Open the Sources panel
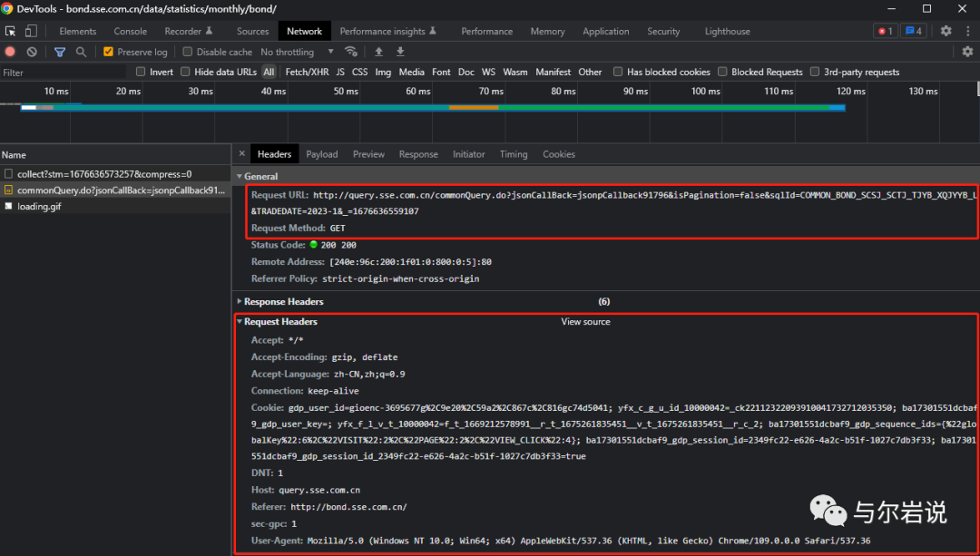This screenshot has height=556, width=980. [x=252, y=31]
